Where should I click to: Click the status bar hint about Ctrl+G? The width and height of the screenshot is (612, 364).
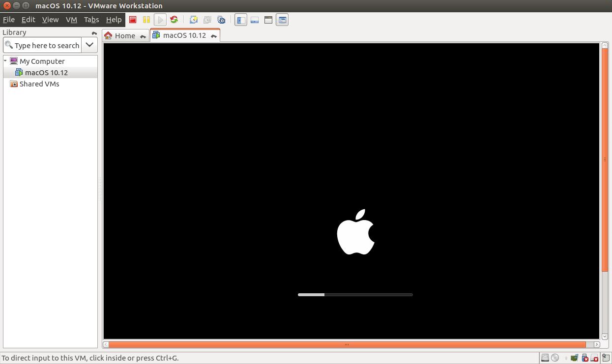(x=90, y=358)
